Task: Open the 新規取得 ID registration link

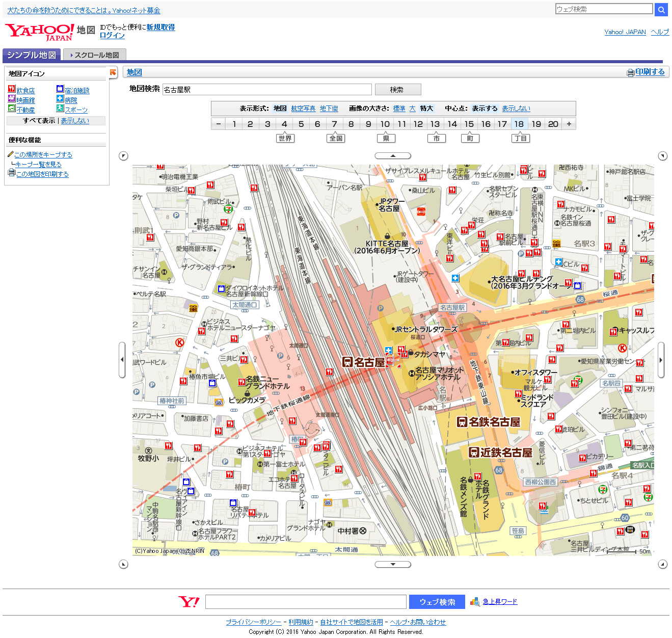Action: pos(160,28)
